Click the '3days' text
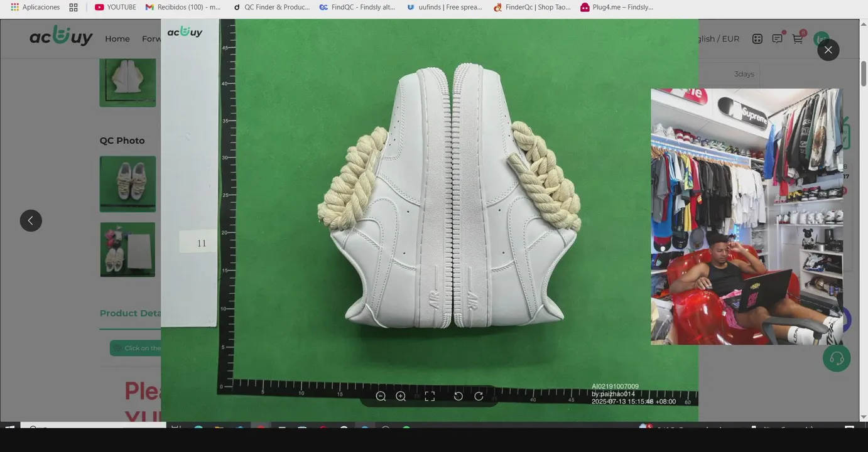This screenshot has height=452, width=868. 744,74
